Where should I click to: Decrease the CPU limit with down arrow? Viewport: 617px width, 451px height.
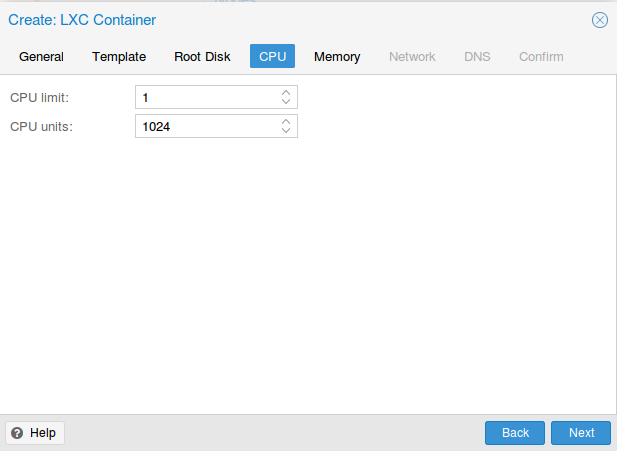[x=286, y=102]
